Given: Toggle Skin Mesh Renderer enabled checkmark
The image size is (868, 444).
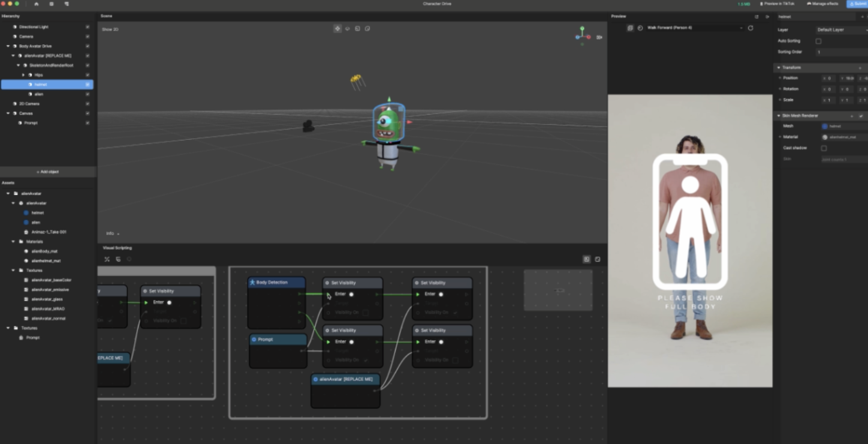Looking at the screenshot, I should 861,116.
